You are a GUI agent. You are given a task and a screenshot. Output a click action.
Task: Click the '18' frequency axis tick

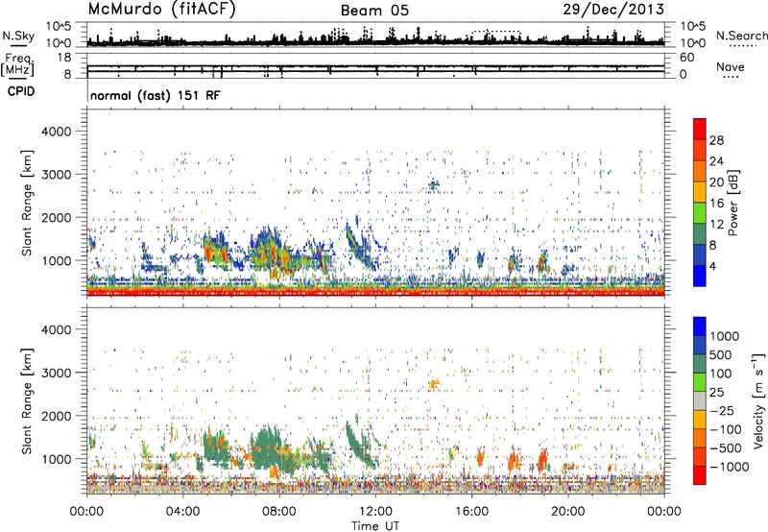pos(64,58)
